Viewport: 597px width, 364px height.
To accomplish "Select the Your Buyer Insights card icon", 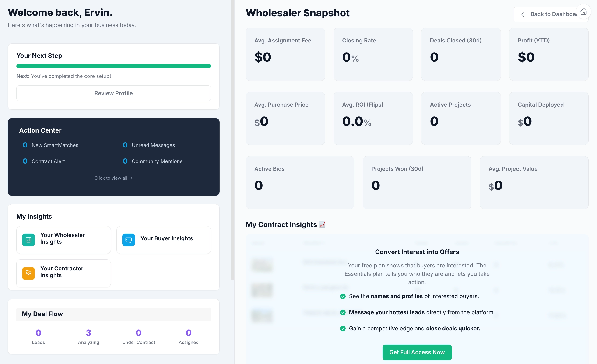I will tap(129, 240).
